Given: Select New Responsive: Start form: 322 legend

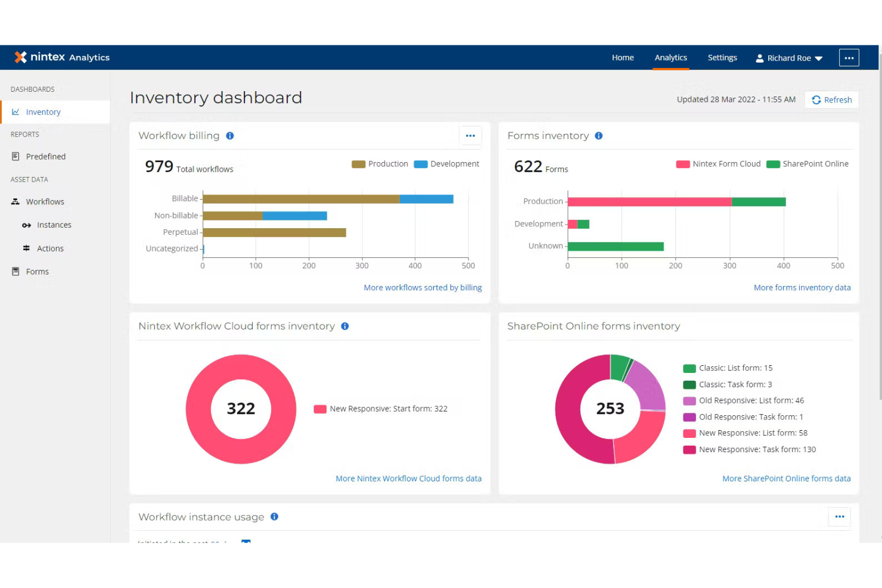Looking at the screenshot, I should 381,409.
